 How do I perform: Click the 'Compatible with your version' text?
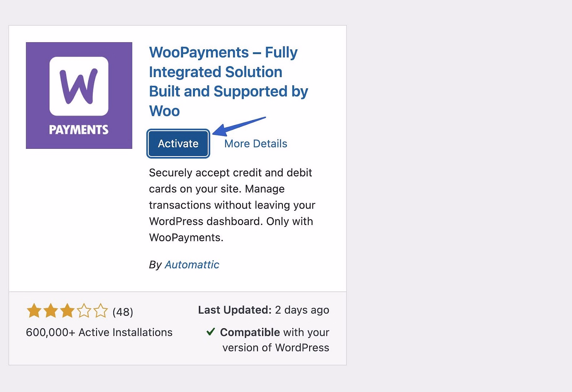pyautogui.click(x=275, y=340)
